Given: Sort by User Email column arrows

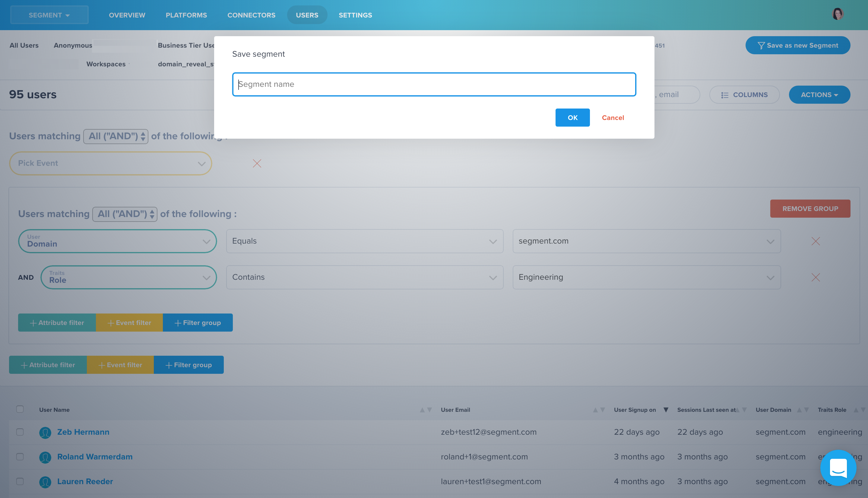Looking at the screenshot, I should pyautogui.click(x=599, y=410).
